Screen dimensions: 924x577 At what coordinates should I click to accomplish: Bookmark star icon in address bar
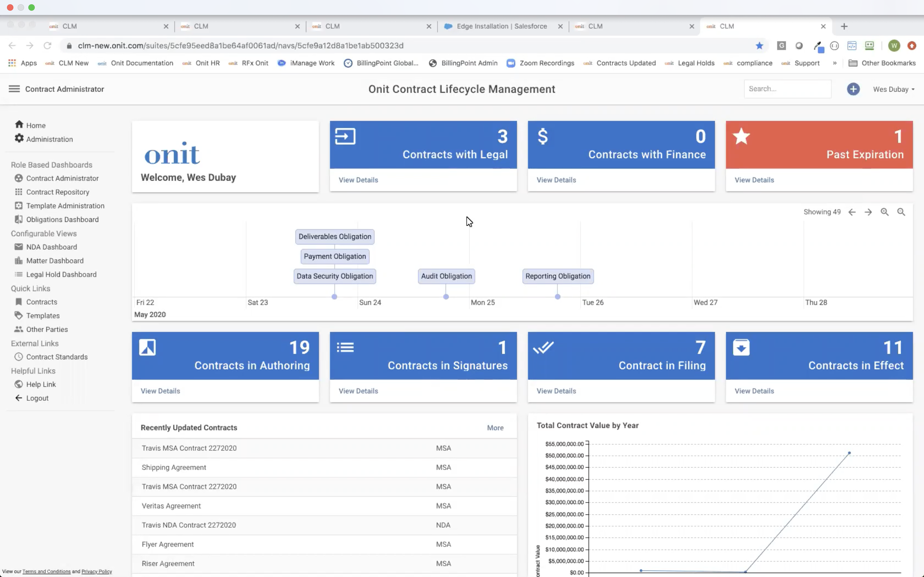click(759, 46)
